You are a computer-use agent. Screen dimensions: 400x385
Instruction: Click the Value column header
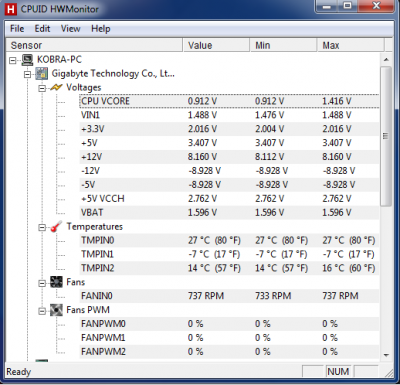(216, 45)
